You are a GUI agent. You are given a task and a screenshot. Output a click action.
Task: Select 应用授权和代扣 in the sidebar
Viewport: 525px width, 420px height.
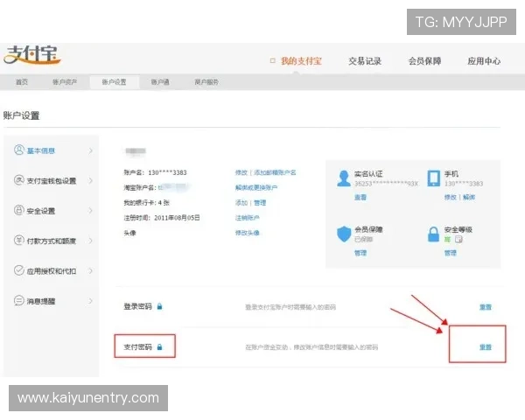click(52, 271)
